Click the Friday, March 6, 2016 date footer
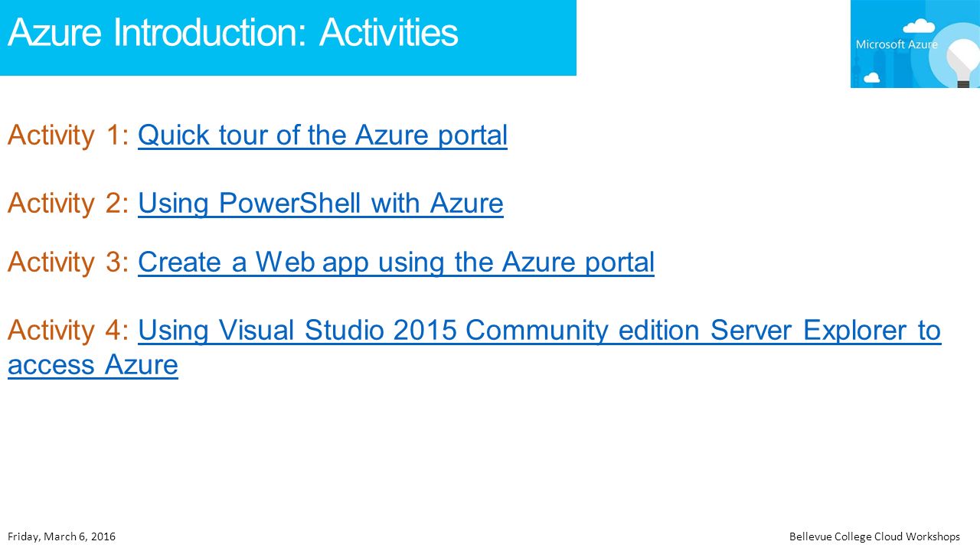 click(61, 536)
